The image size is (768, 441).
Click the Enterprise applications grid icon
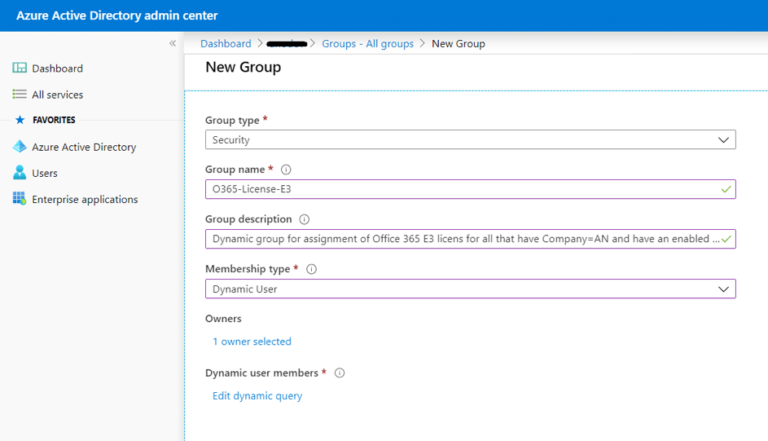tap(20, 198)
